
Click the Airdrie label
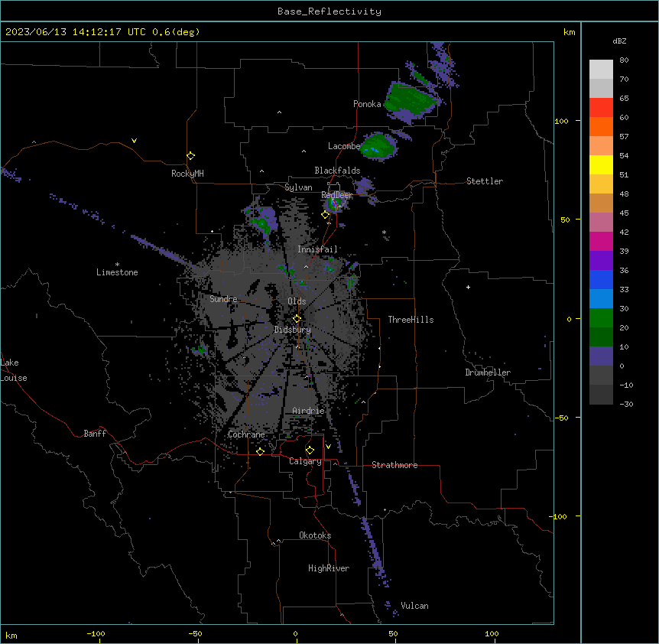click(x=308, y=411)
